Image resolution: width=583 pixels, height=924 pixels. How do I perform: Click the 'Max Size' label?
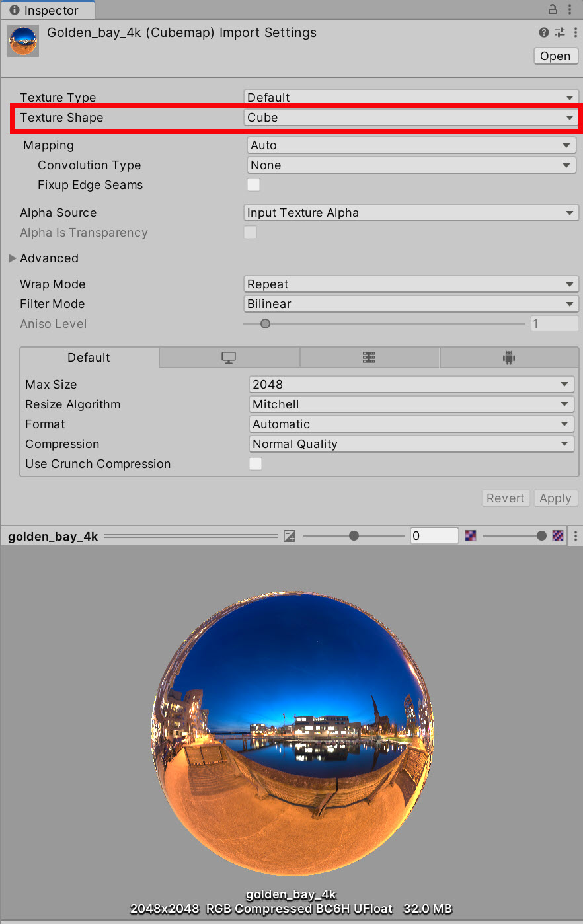51,385
